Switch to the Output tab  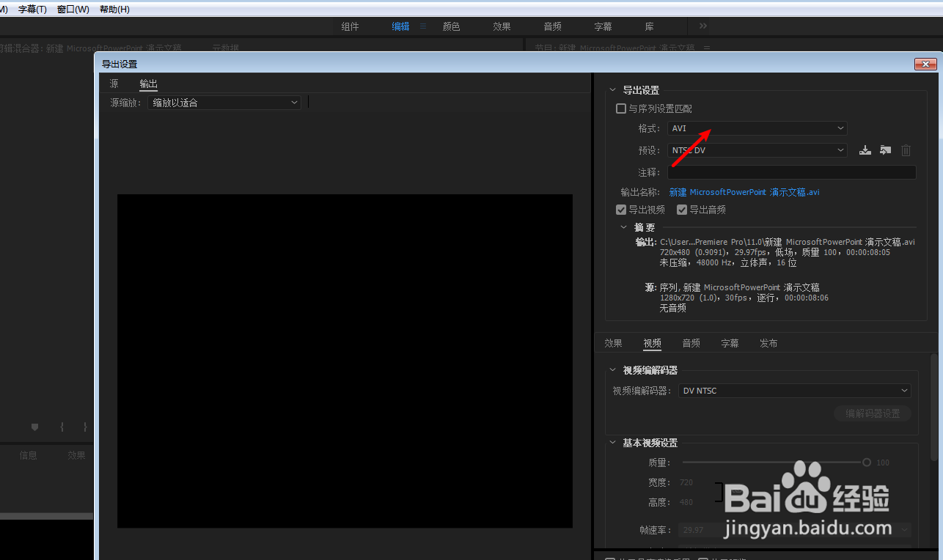pyautogui.click(x=148, y=84)
